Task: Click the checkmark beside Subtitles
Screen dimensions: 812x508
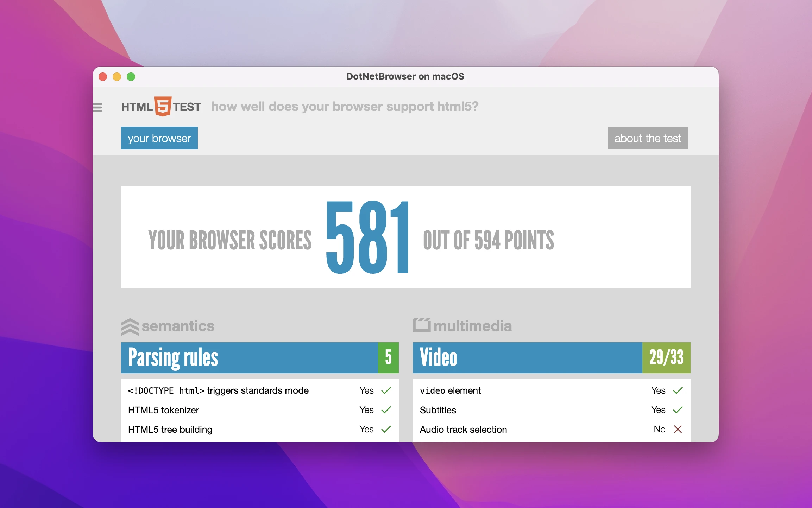Action: coord(678,410)
